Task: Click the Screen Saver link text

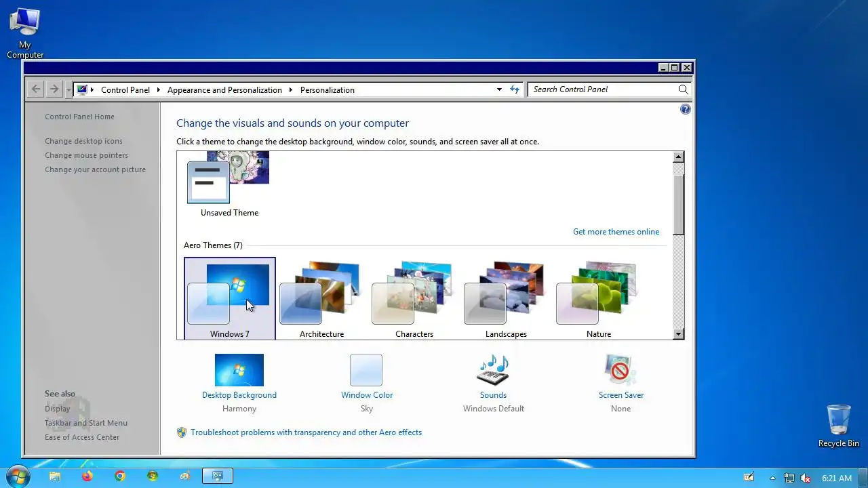Action: 621,395
